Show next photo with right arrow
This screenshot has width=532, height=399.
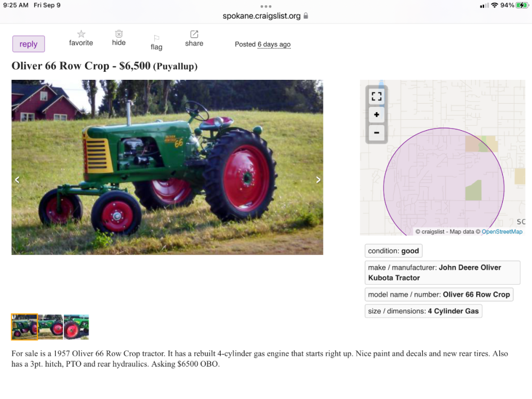pyautogui.click(x=318, y=180)
